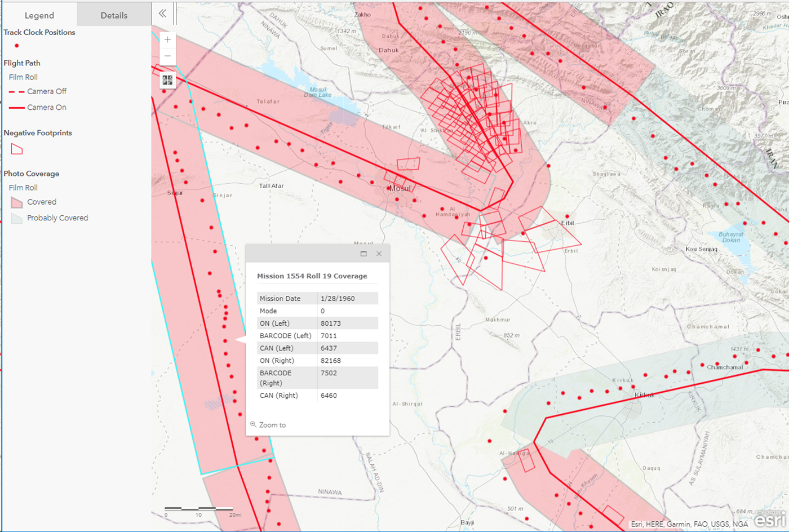Click the Mosul city label on map
Screen dimensions: 789x532
(x=400, y=188)
